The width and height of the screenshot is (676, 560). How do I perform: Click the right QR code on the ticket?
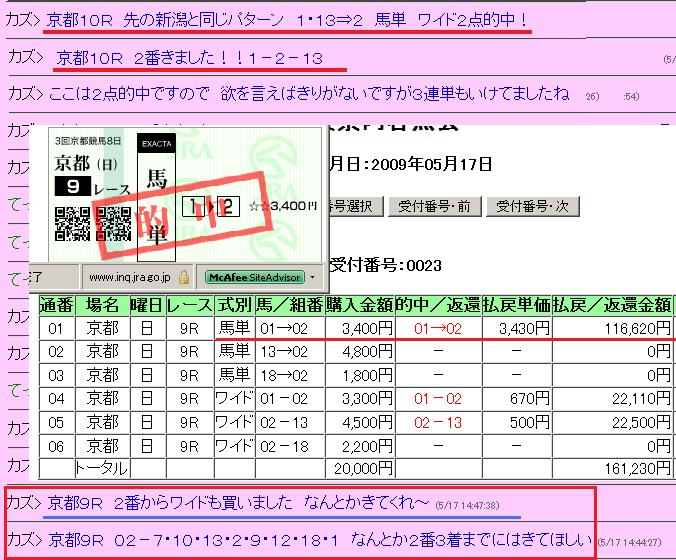tap(113, 224)
